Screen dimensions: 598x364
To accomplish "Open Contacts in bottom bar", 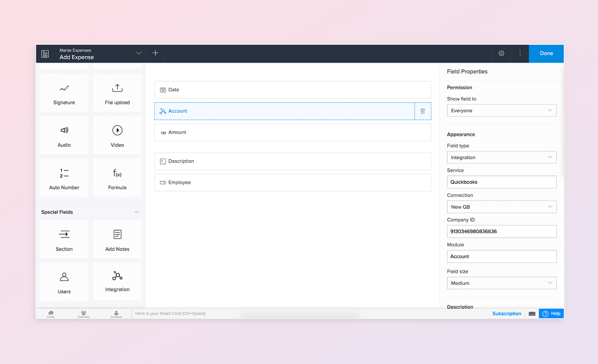I will pyautogui.click(x=116, y=314).
